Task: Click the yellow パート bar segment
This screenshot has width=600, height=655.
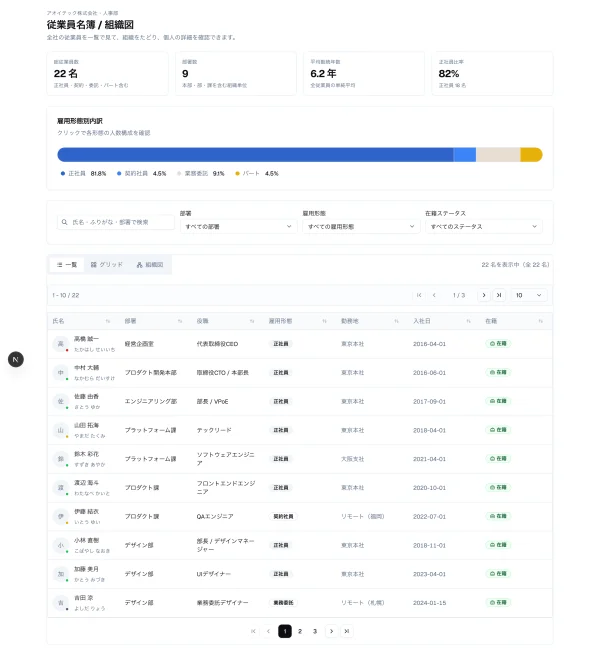Action: coord(531,155)
